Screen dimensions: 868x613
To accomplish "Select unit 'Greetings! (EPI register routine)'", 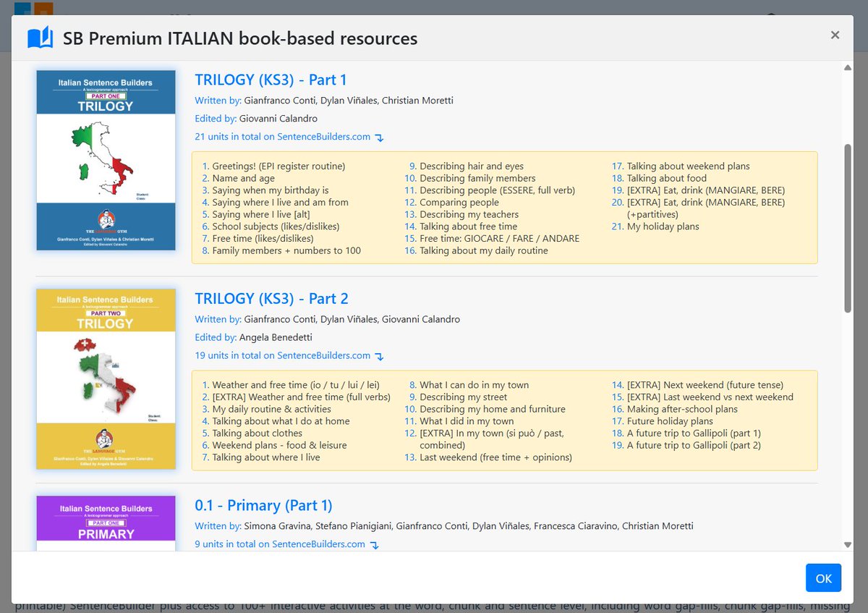I will pos(278,166).
